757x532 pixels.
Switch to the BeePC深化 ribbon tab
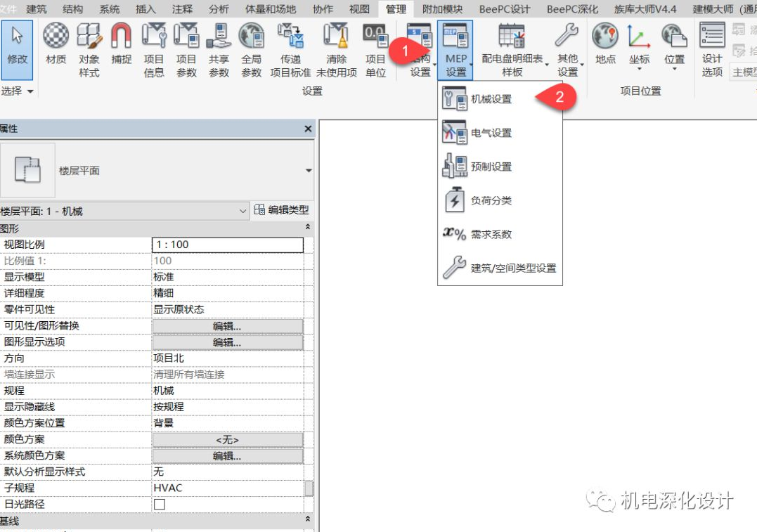[572, 8]
